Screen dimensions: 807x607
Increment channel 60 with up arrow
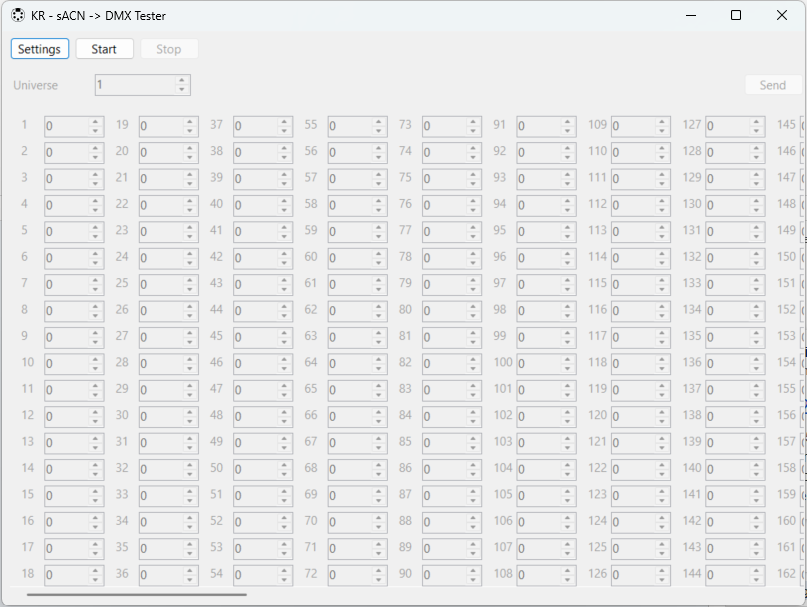[379, 254]
